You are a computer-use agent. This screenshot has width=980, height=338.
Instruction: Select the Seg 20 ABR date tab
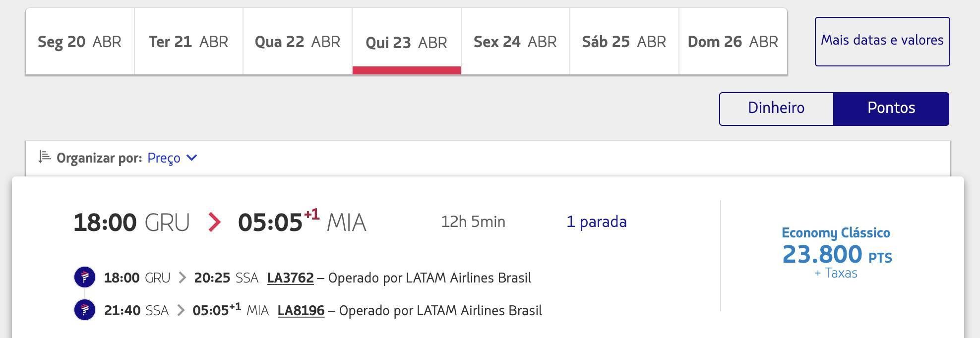[80, 42]
